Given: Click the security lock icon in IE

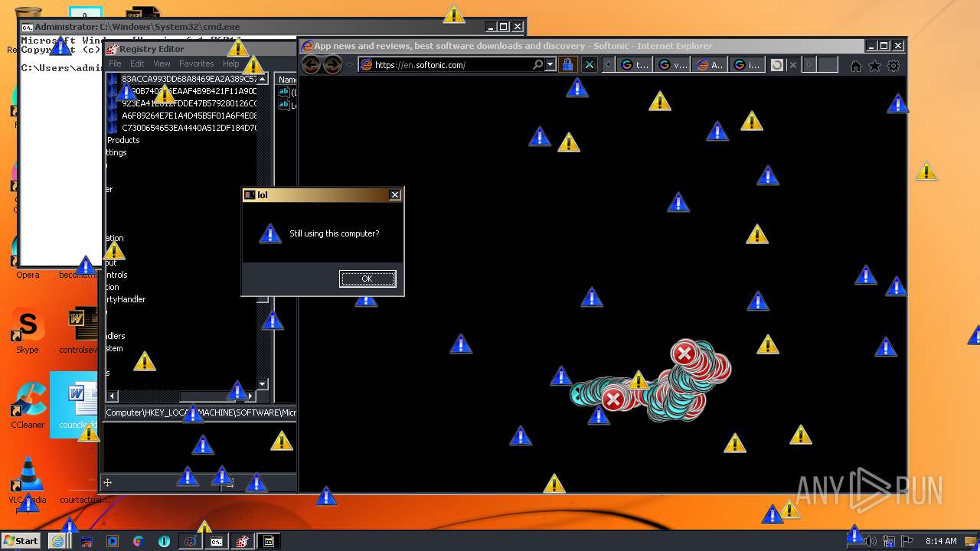Looking at the screenshot, I should pyautogui.click(x=567, y=65).
